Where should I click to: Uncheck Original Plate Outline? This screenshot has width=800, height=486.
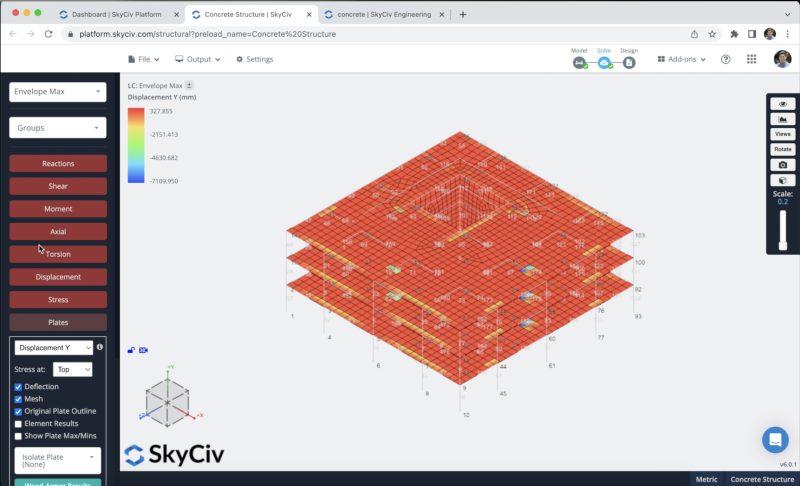click(18, 412)
